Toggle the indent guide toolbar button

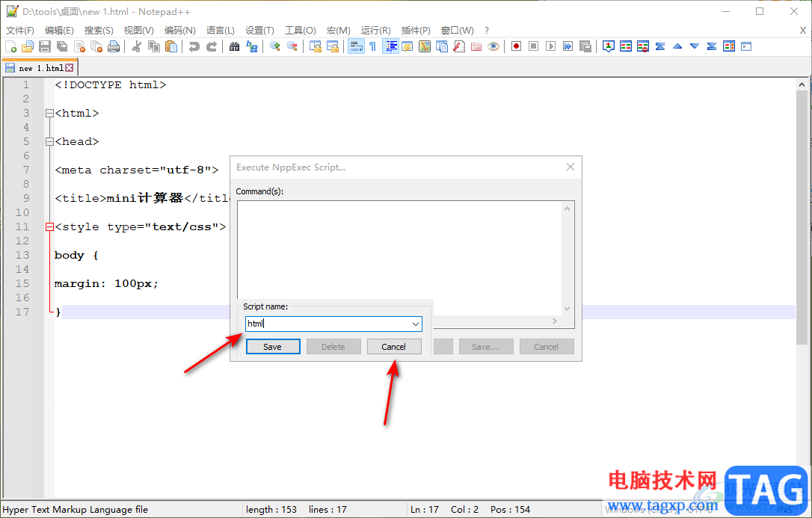(390, 46)
